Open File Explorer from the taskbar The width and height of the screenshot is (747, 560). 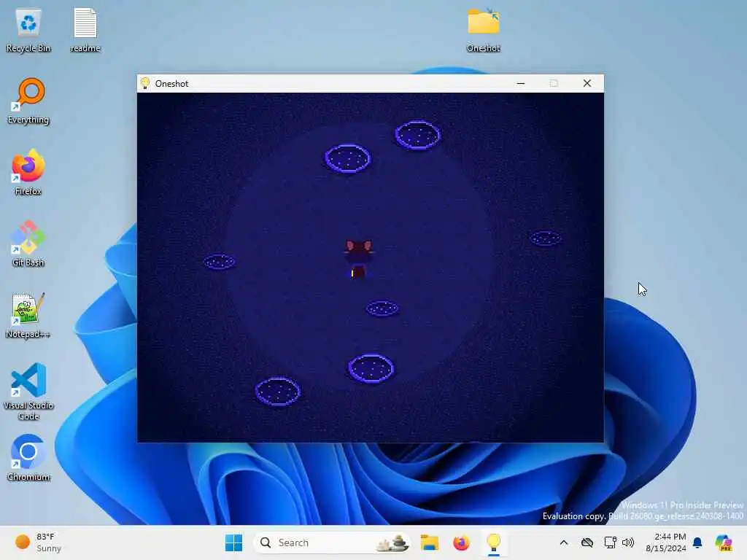(429, 542)
